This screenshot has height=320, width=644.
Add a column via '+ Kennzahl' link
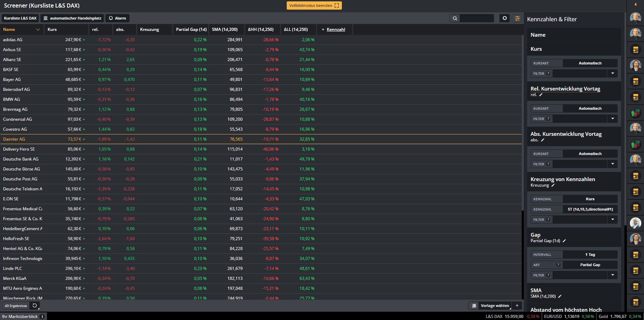pyautogui.click(x=334, y=29)
